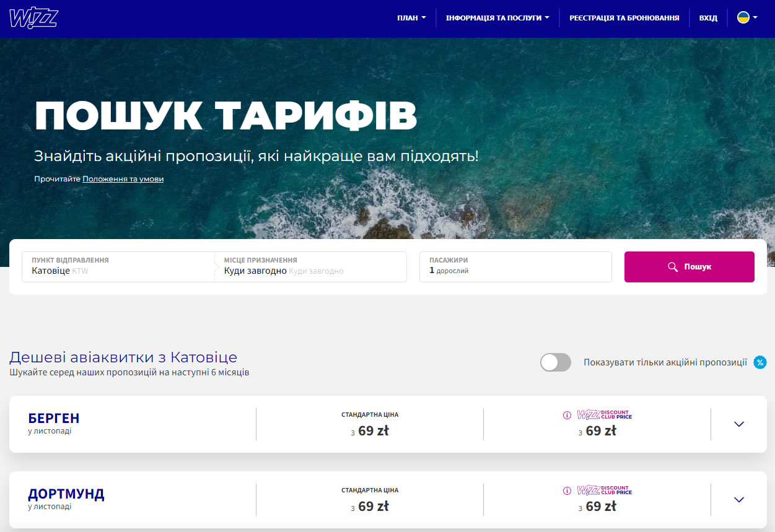
Task: Toggle show only promotional offers switch
Action: coord(555,362)
